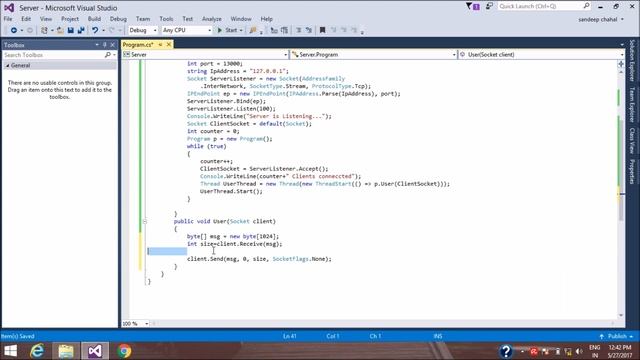Open the Team Explorer side tab
This screenshot has height=360, width=640.
632,104
